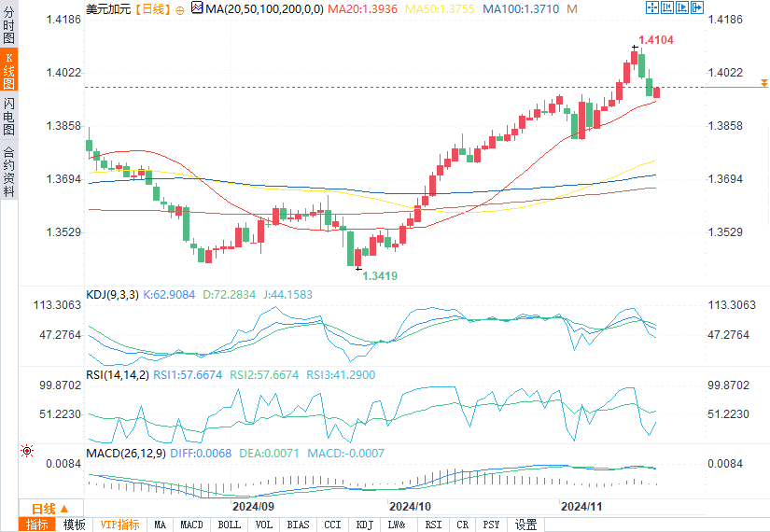Click the KDJ(9,3,3) panel label
This screenshot has height=532, width=770.
112,295
